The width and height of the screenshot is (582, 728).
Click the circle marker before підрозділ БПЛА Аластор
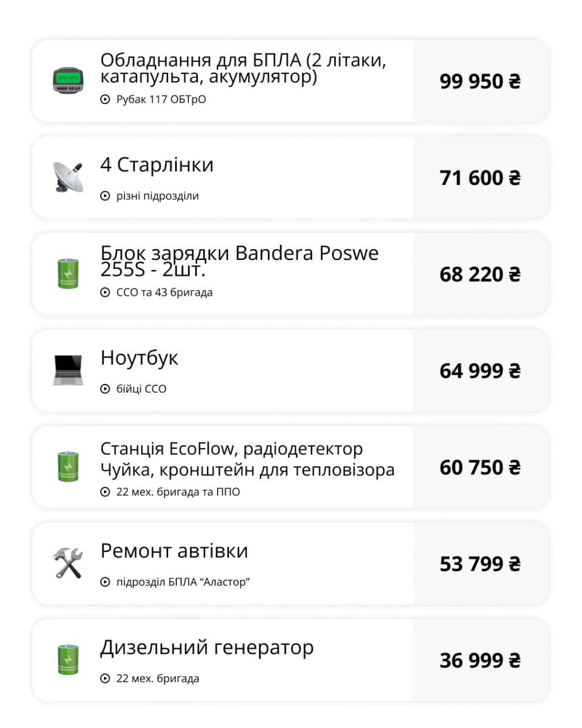105,582
